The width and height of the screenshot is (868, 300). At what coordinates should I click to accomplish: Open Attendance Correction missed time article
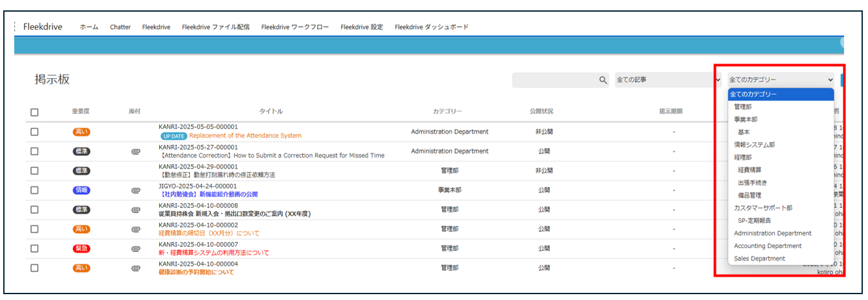[x=271, y=156]
